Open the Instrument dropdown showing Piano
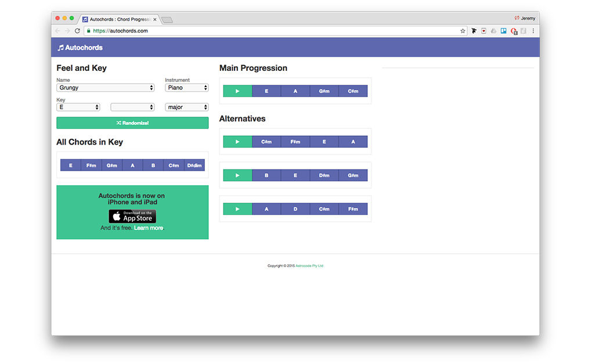This screenshot has height=364, width=592. 186,88
